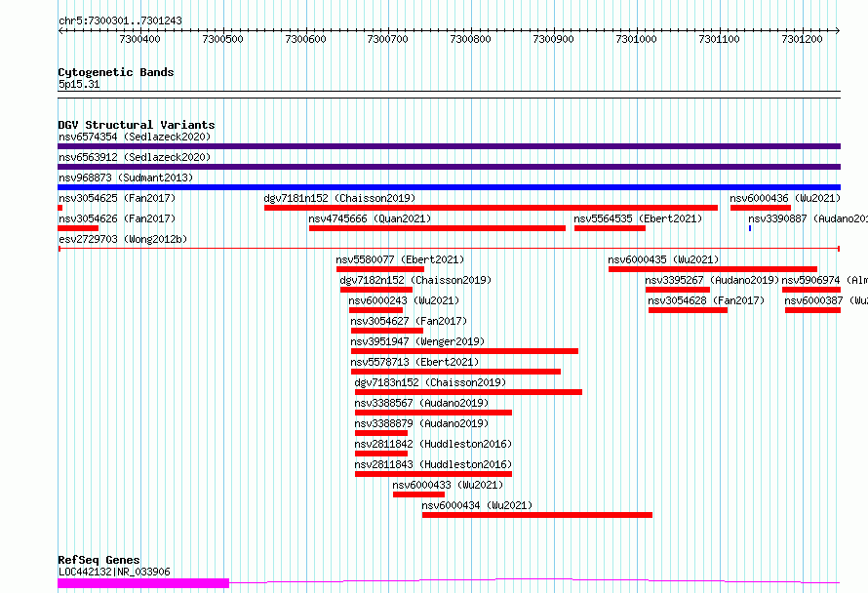Open nsv6000433 (Wu2021) label
Viewport: 868px width, 593px height.
[x=448, y=485]
